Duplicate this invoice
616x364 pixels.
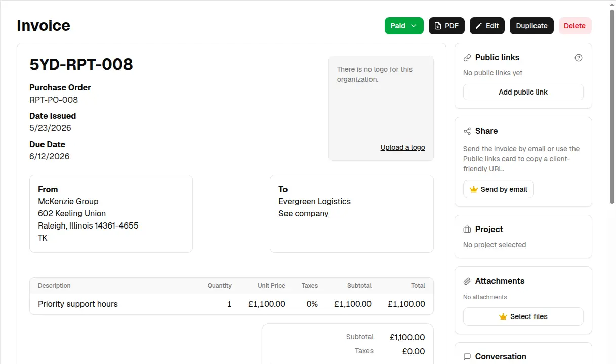tap(531, 26)
